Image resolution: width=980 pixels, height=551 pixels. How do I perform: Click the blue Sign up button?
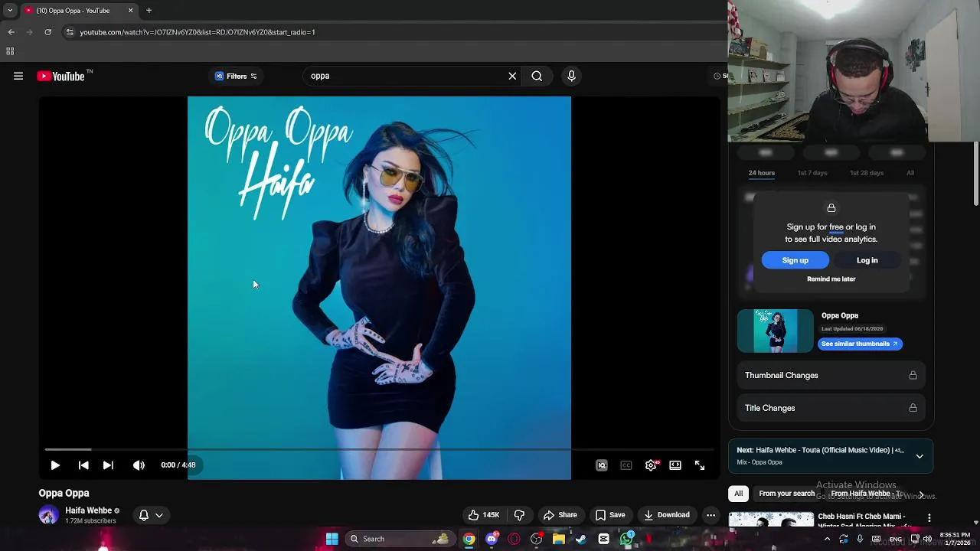coord(795,260)
